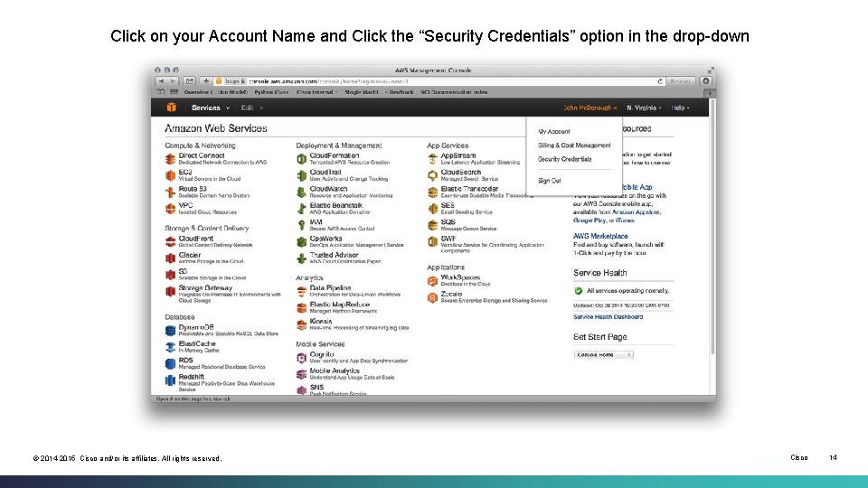Click the Amazon Appstore link
The width and height of the screenshot is (868, 488).
click(x=636, y=211)
